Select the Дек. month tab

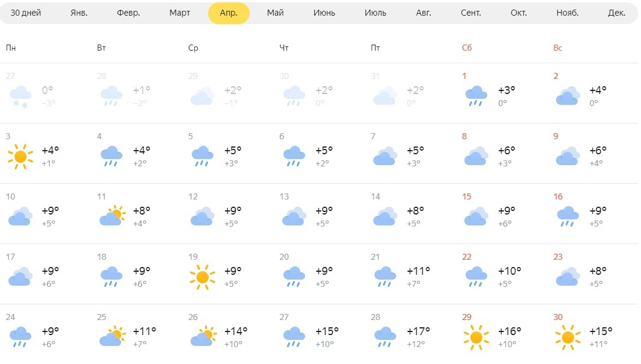pos(616,13)
